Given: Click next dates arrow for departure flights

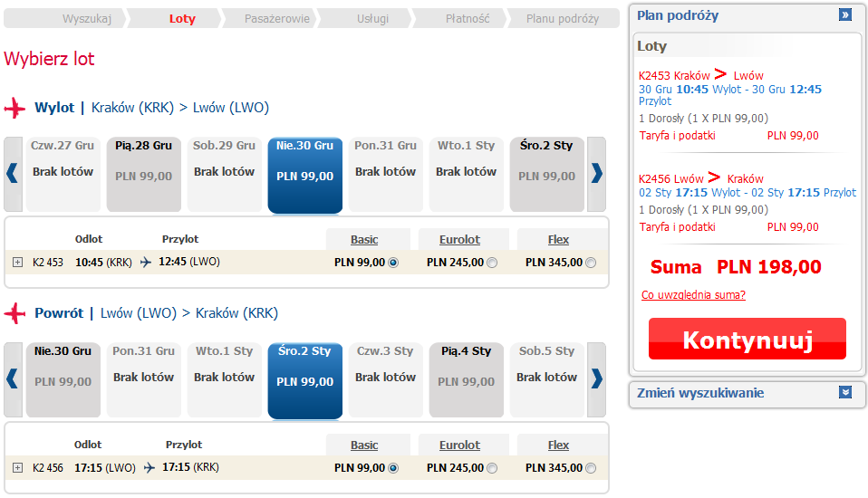Looking at the screenshot, I should [x=596, y=173].
